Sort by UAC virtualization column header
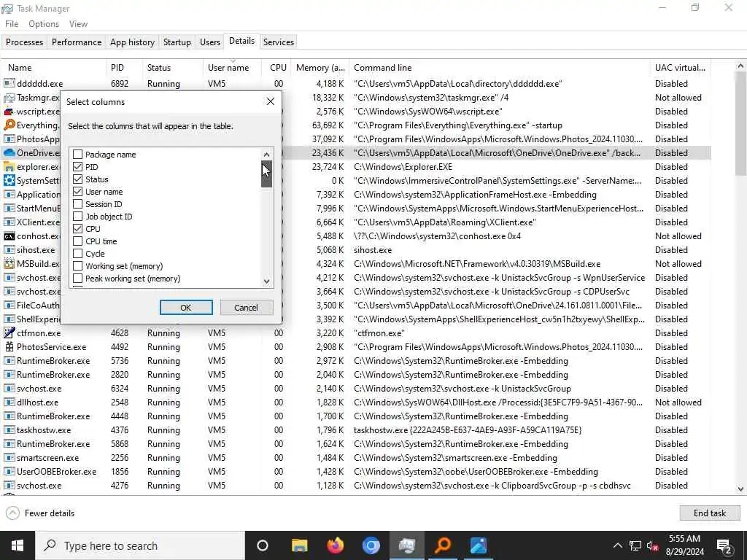This screenshot has width=747, height=560. click(x=681, y=68)
